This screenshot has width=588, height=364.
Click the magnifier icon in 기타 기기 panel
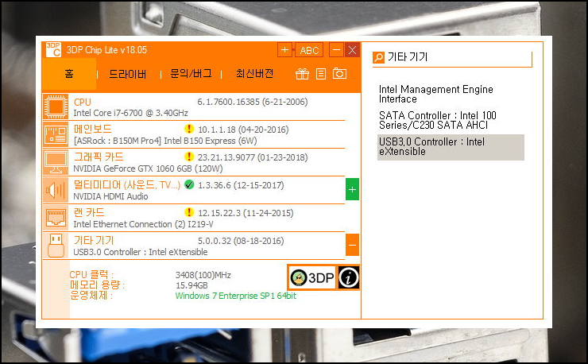coord(378,57)
